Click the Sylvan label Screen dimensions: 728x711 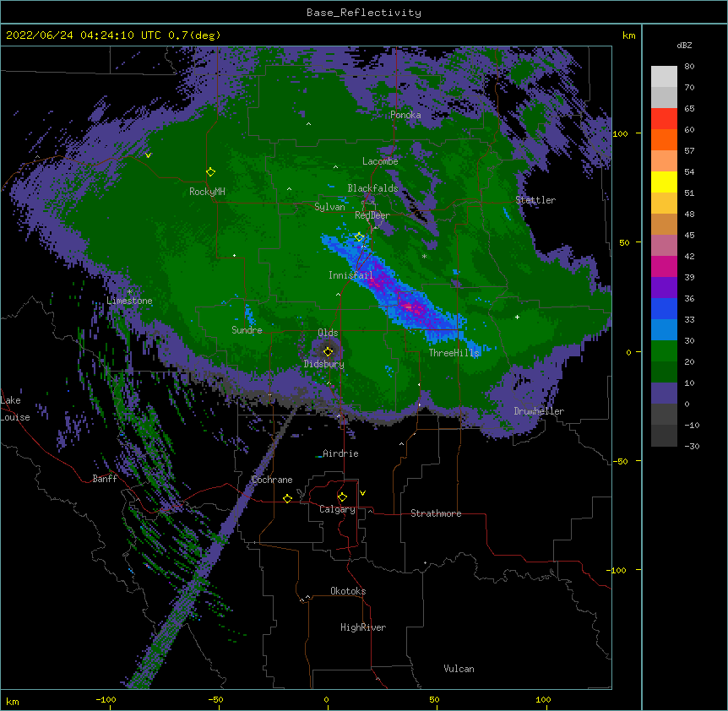[329, 207]
